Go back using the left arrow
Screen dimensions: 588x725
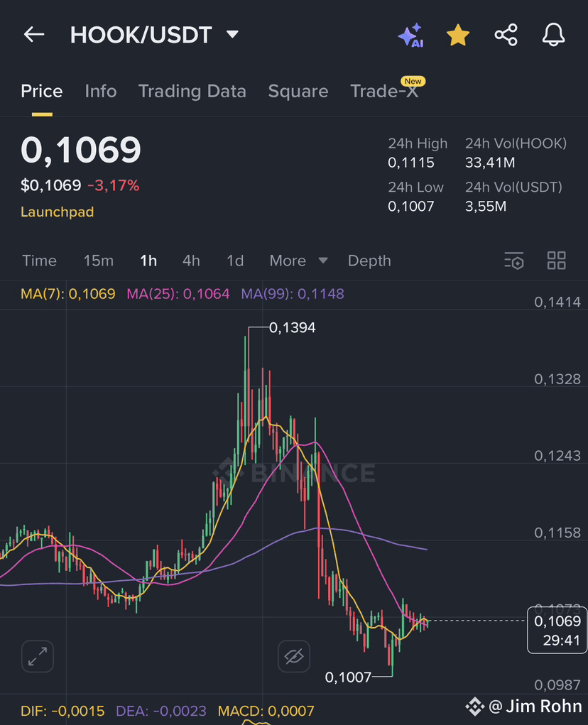point(34,35)
